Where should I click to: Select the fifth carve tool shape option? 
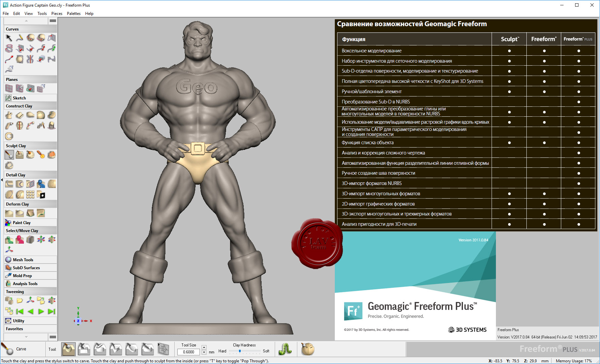point(132,349)
